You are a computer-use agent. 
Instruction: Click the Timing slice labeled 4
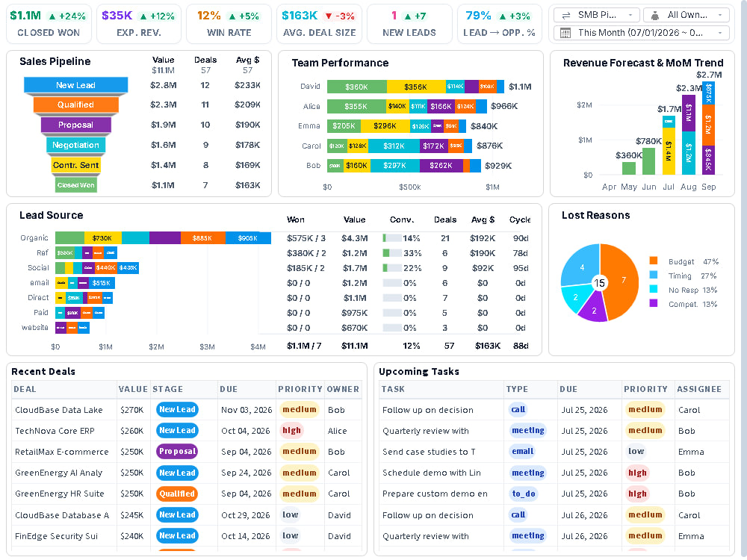point(580,265)
